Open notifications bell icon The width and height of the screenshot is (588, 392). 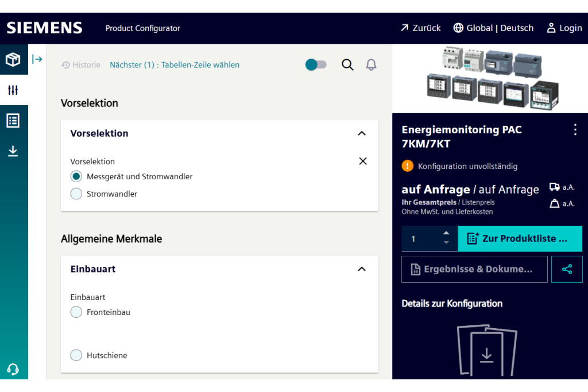pos(372,64)
